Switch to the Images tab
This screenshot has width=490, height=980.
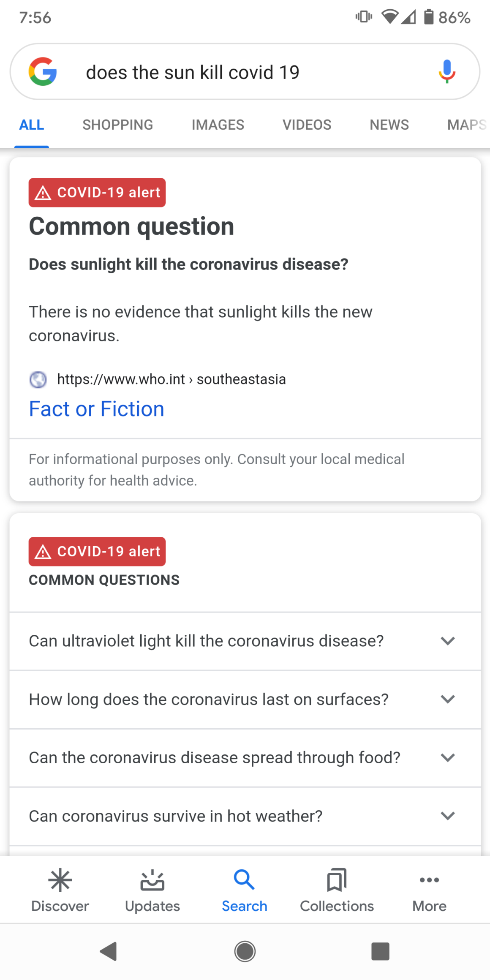pos(218,125)
